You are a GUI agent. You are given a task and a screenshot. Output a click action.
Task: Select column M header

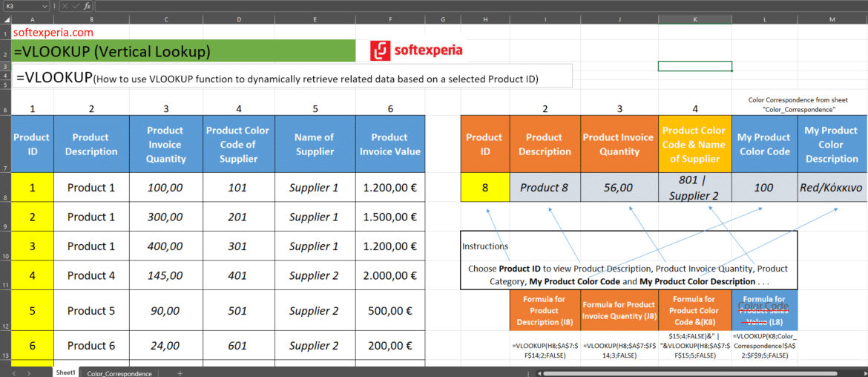[x=832, y=19]
